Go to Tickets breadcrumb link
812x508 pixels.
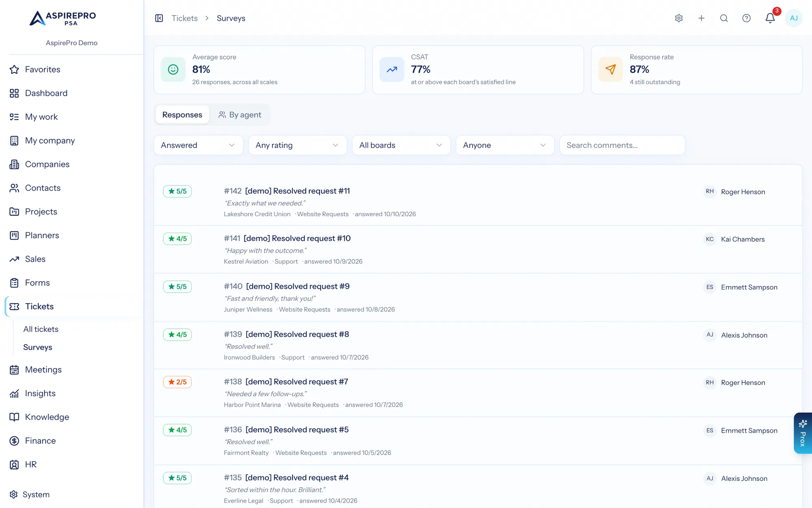point(184,18)
